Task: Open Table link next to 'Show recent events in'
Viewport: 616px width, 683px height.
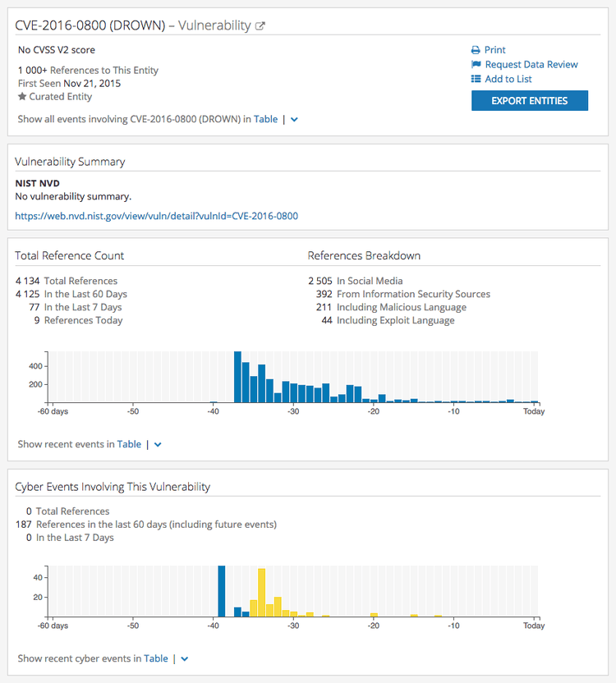Action: (x=129, y=445)
